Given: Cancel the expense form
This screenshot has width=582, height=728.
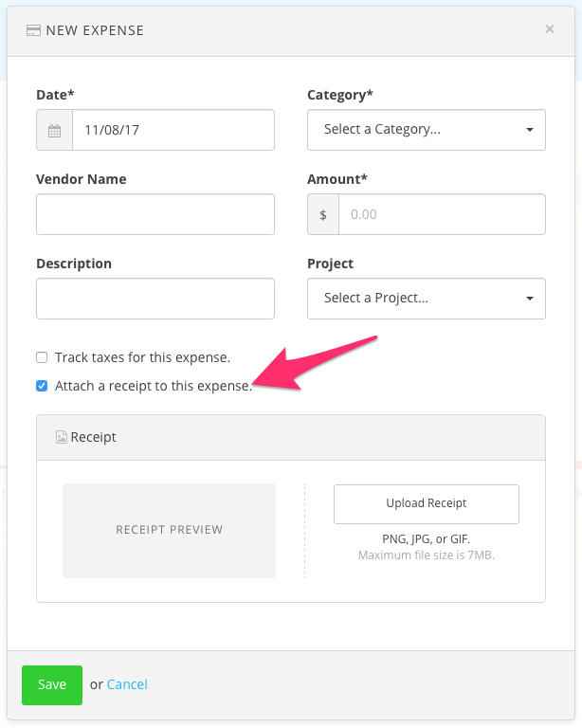Looking at the screenshot, I should tap(127, 684).
